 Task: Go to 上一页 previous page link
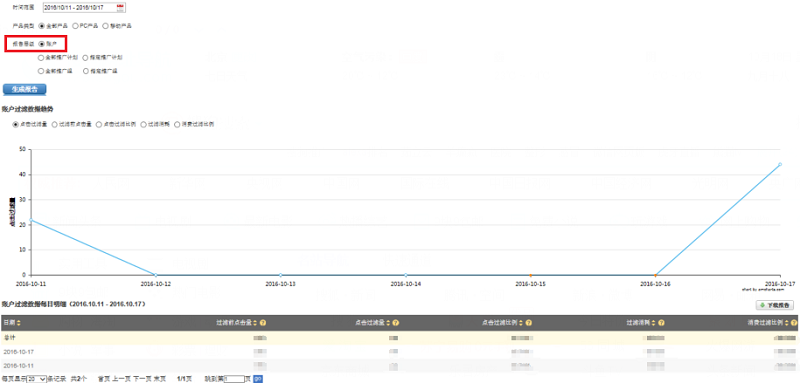[x=121, y=379]
